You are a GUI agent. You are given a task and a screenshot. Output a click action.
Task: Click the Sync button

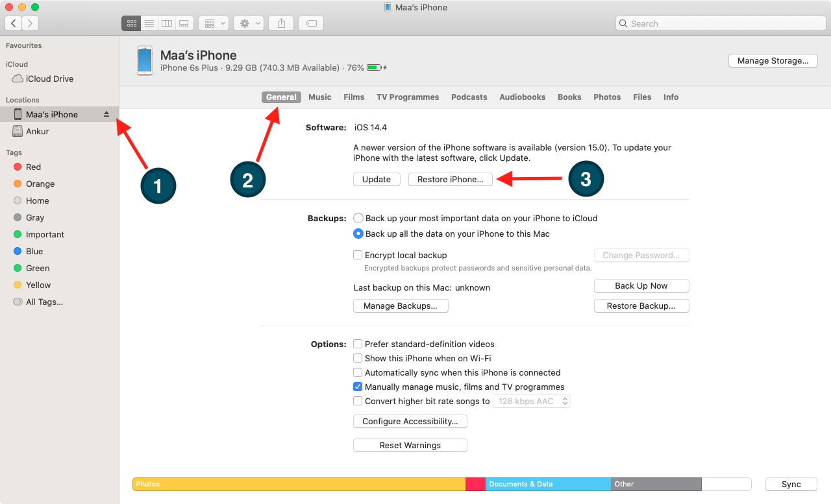click(791, 484)
